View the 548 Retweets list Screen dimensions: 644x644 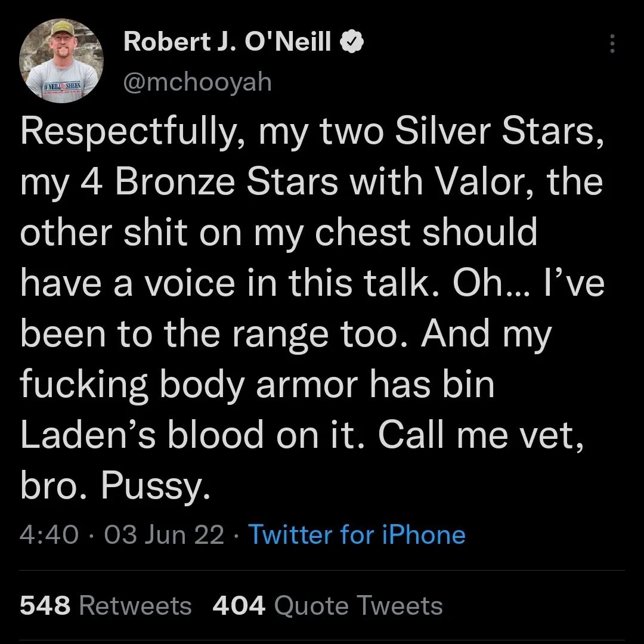tap(106, 606)
